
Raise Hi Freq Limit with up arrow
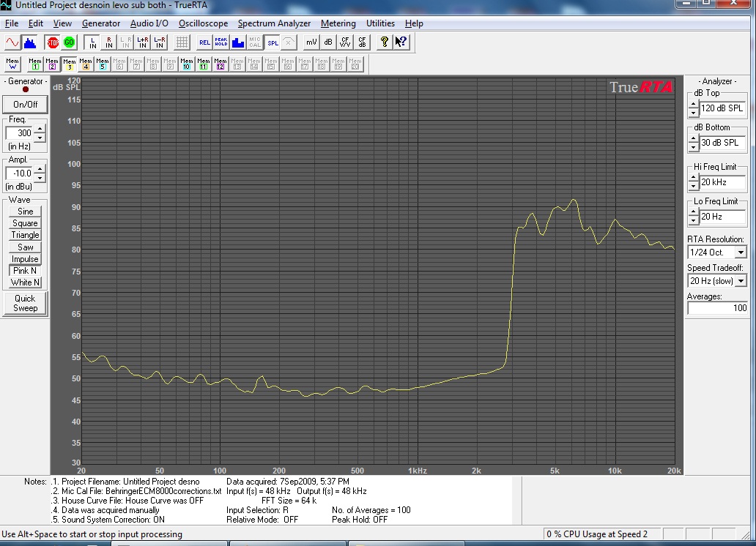point(693,178)
